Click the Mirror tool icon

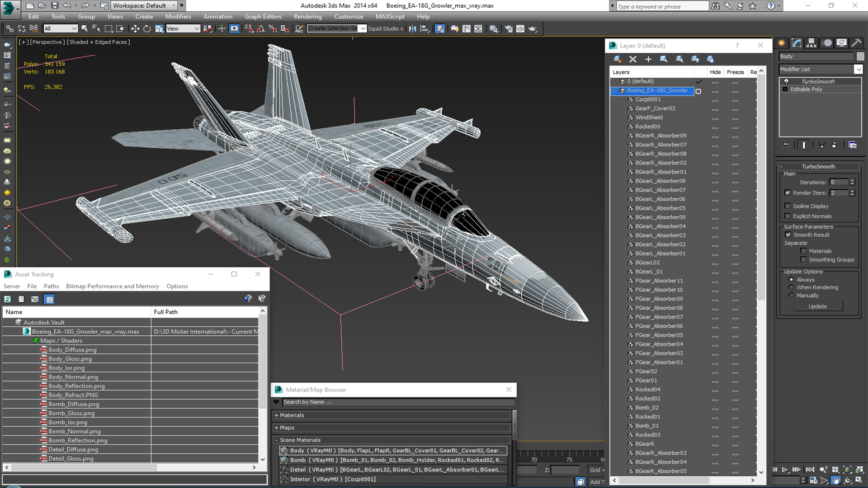pyautogui.click(x=412, y=28)
